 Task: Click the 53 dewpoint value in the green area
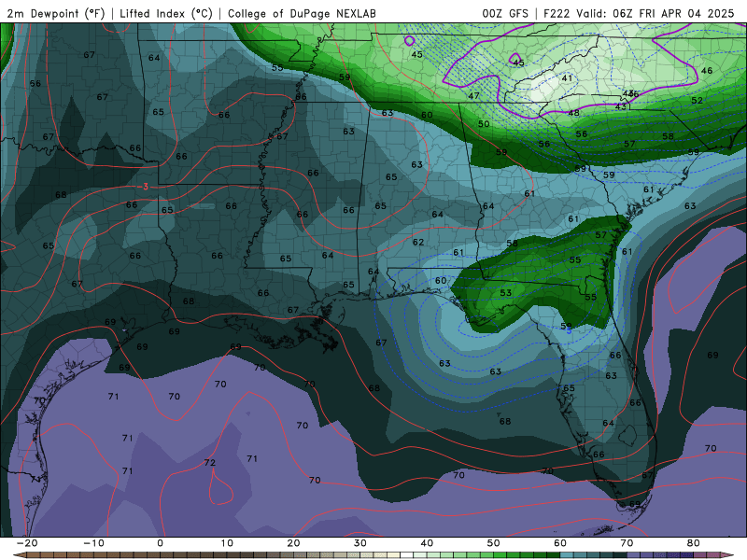(x=505, y=293)
